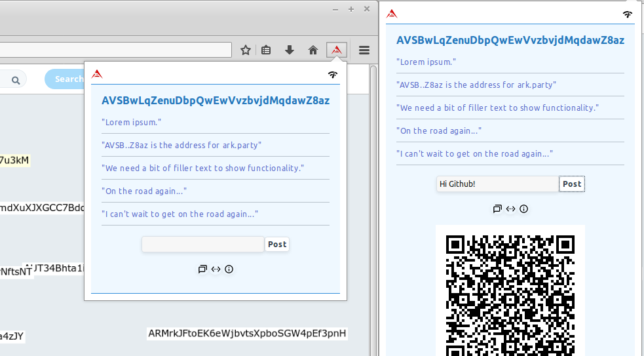
Task: Click the arrows icon below popup input
Action: click(x=216, y=269)
